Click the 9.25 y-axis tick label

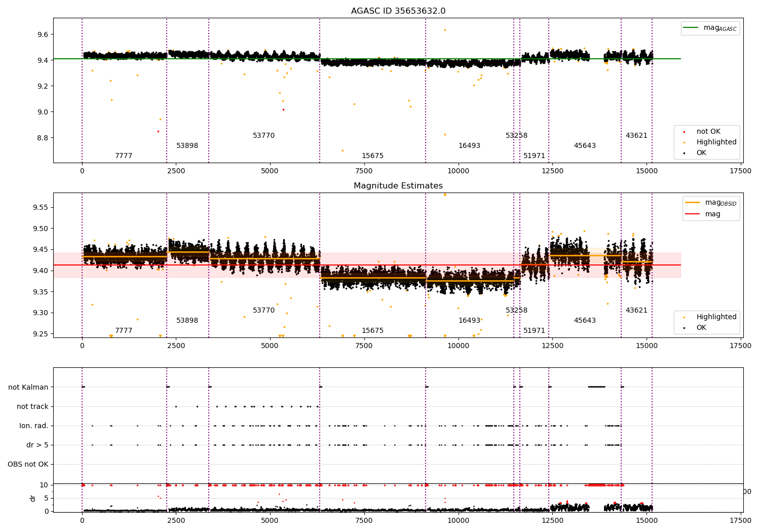point(41,334)
